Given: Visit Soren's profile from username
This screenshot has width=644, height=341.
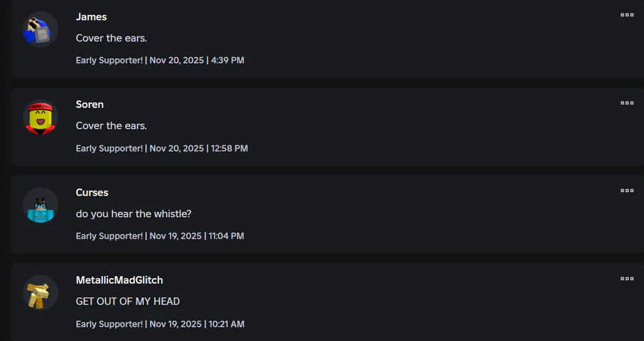Looking at the screenshot, I should point(90,105).
